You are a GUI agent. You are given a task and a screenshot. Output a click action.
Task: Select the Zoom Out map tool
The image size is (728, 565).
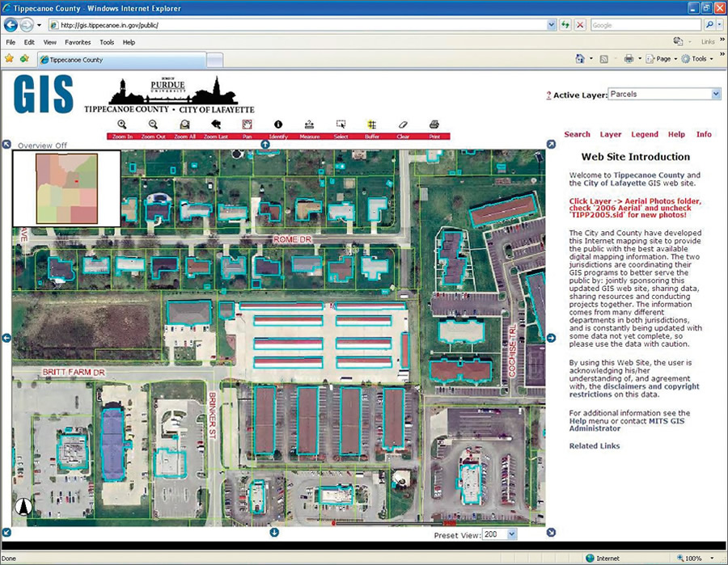click(x=153, y=124)
